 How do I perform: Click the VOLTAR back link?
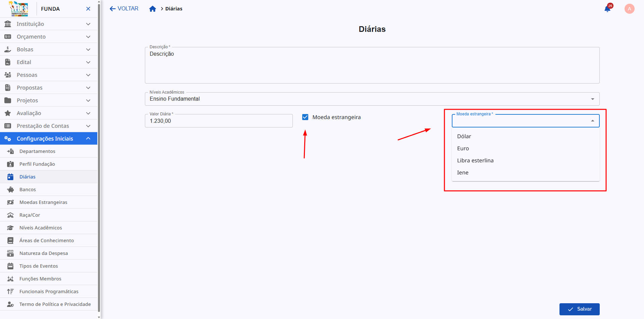(124, 9)
